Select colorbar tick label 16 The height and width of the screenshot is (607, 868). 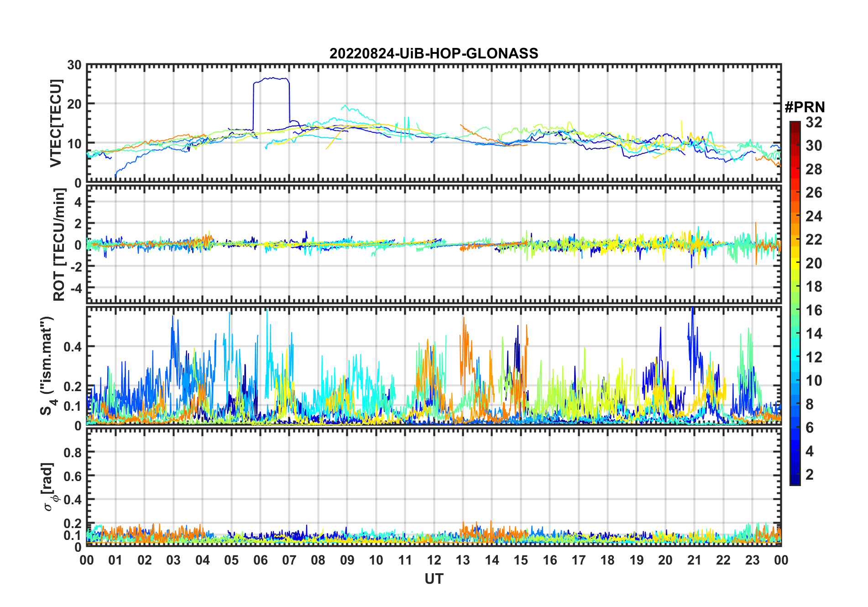point(814,310)
